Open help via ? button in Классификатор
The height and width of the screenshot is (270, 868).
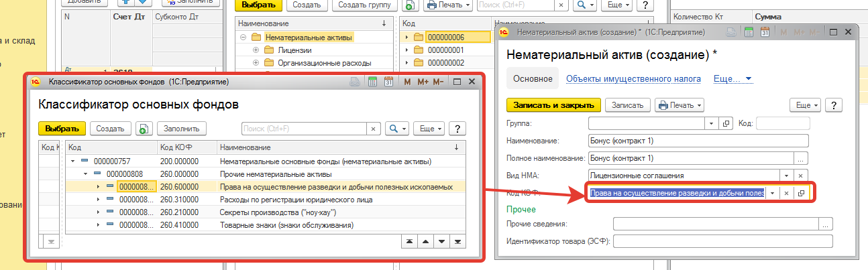(457, 129)
